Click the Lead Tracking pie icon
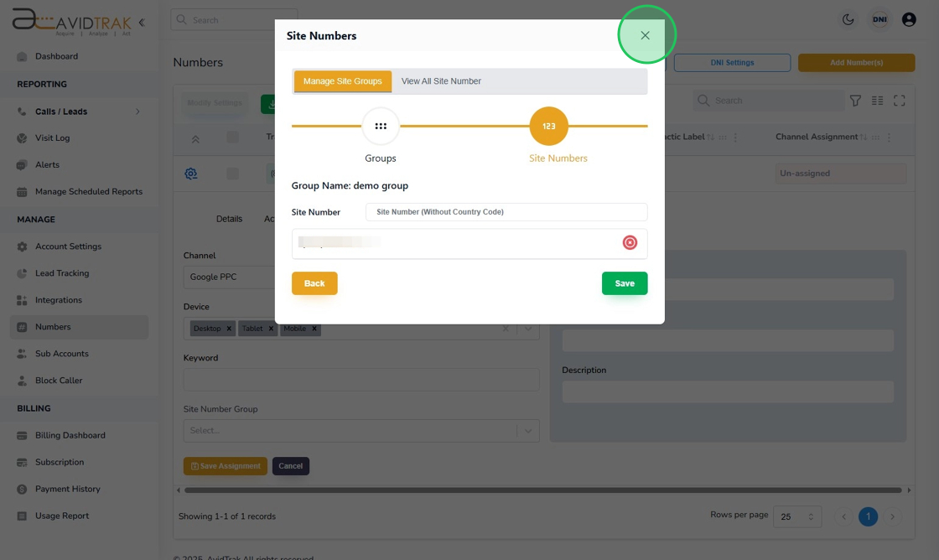Viewport: 939px width, 560px height. 22,273
